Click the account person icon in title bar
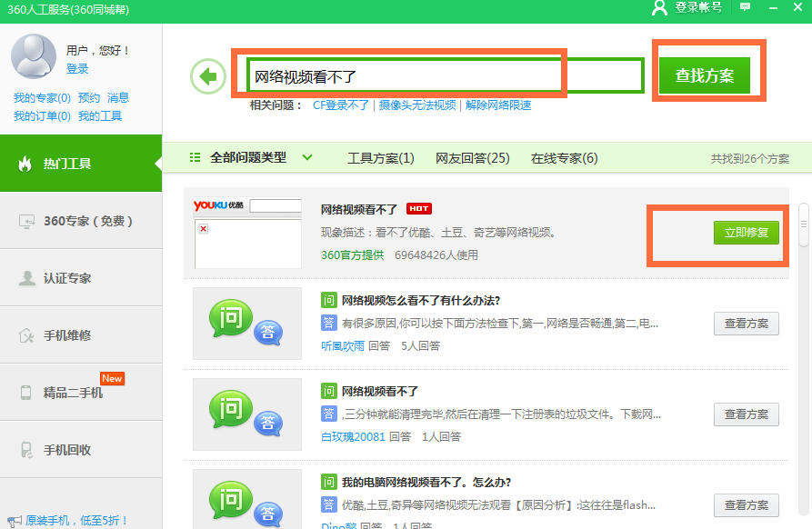 (x=659, y=7)
